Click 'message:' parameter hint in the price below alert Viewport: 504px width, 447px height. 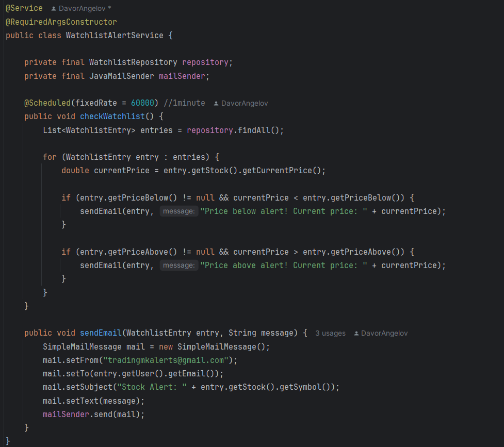tap(178, 211)
